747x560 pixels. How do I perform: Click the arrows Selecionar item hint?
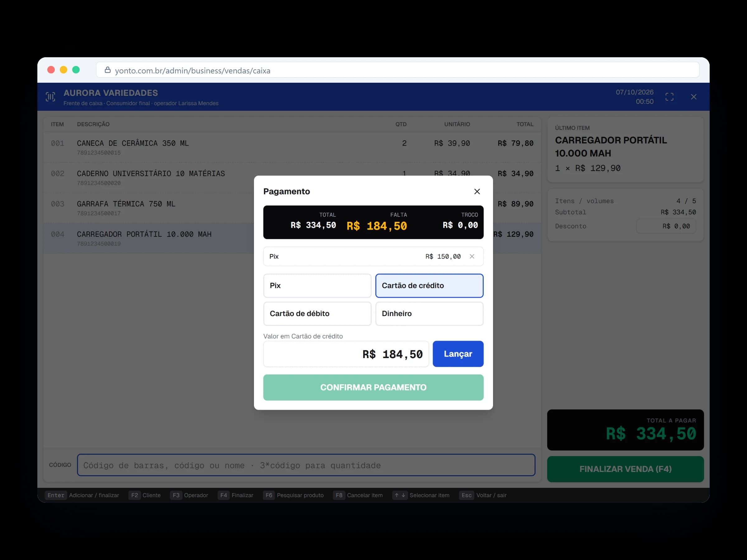(x=421, y=495)
